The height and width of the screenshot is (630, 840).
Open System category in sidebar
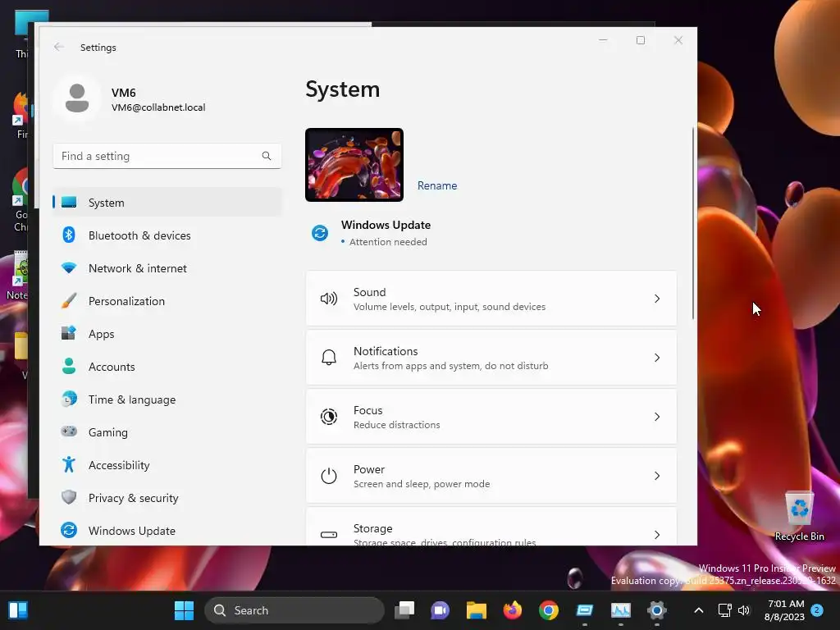click(x=167, y=203)
